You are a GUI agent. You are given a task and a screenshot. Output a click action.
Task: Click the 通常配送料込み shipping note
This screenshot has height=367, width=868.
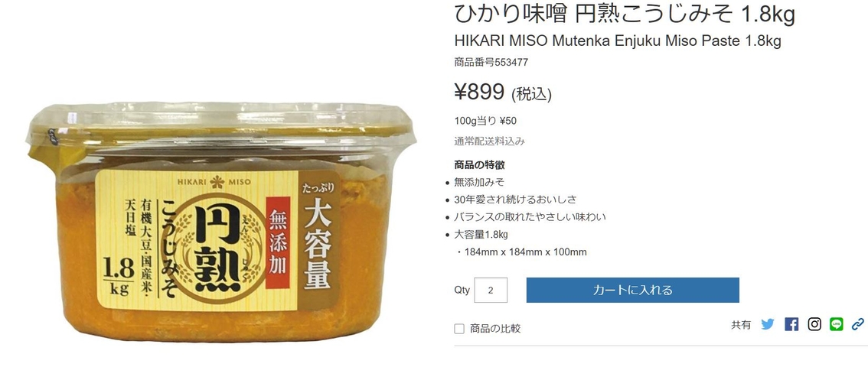click(x=489, y=141)
